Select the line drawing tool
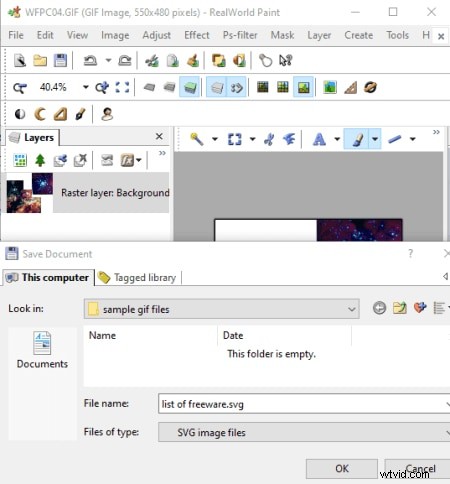Screen dimensions: 450x484 (x=395, y=139)
